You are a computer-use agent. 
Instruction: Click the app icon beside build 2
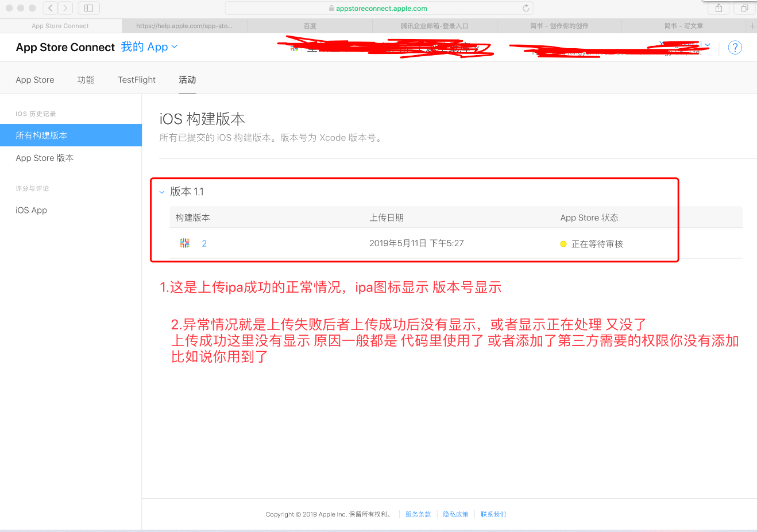pyautogui.click(x=184, y=243)
